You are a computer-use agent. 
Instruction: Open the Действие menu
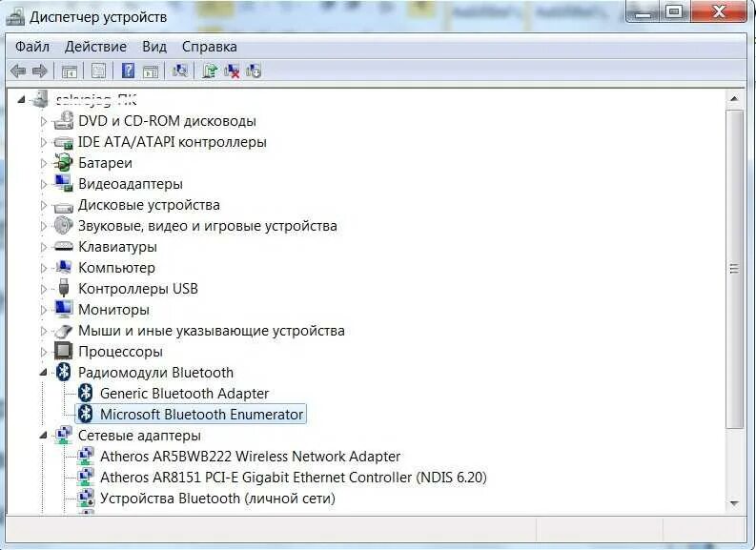click(x=95, y=47)
